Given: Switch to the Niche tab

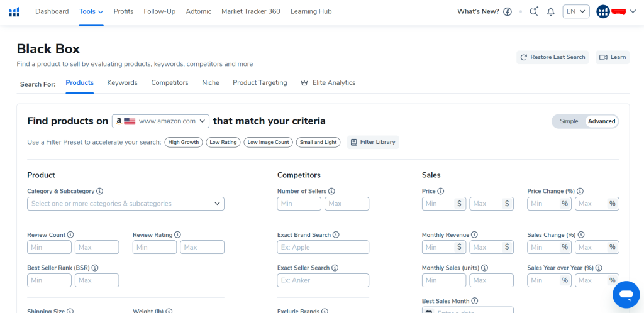Looking at the screenshot, I should pyautogui.click(x=211, y=83).
